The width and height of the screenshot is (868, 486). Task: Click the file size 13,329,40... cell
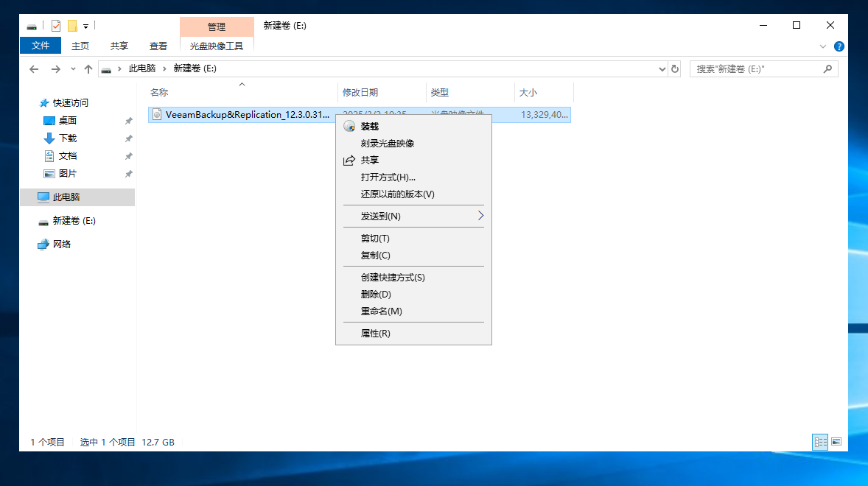click(x=545, y=114)
